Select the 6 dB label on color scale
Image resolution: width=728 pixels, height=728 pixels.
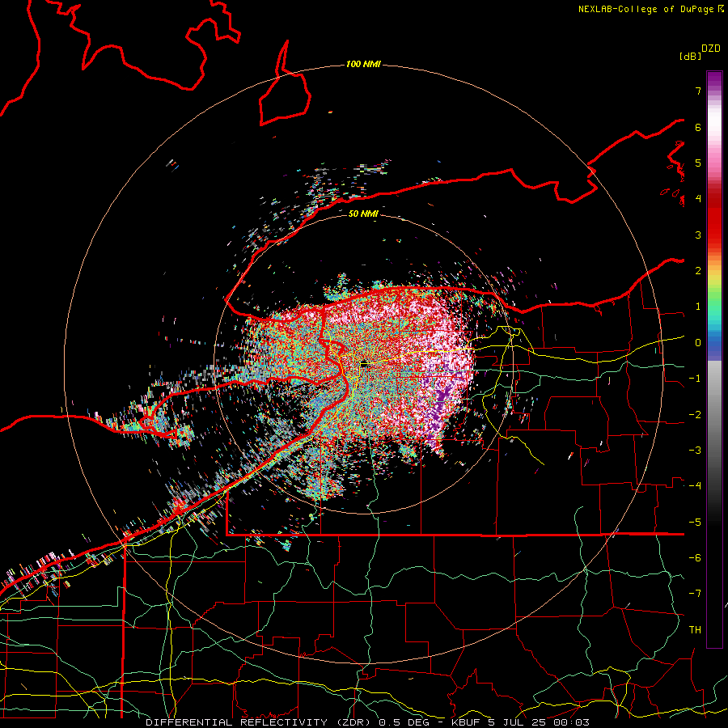point(698,127)
